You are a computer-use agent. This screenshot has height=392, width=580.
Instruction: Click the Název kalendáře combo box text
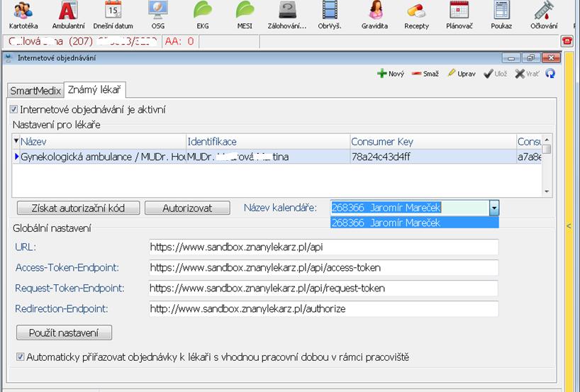point(410,208)
